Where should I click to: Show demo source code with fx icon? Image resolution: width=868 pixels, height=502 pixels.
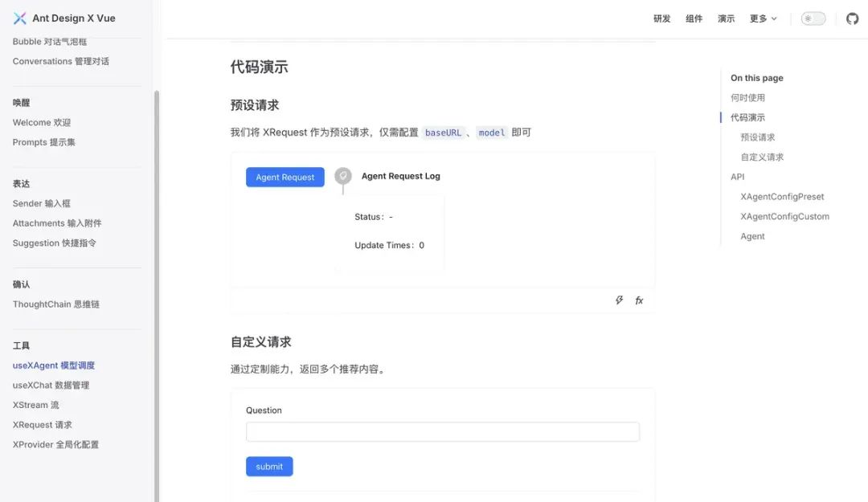(639, 300)
